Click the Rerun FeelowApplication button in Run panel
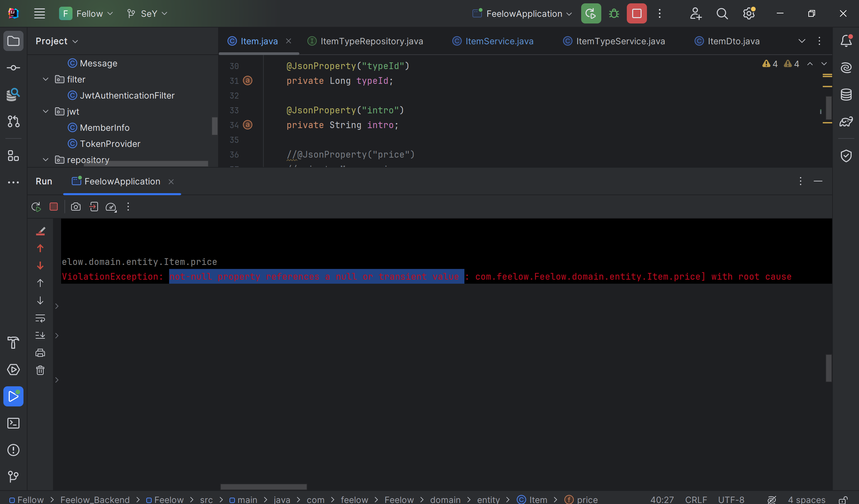The height and width of the screenshot is (504, 859). (x=36, y=207)
